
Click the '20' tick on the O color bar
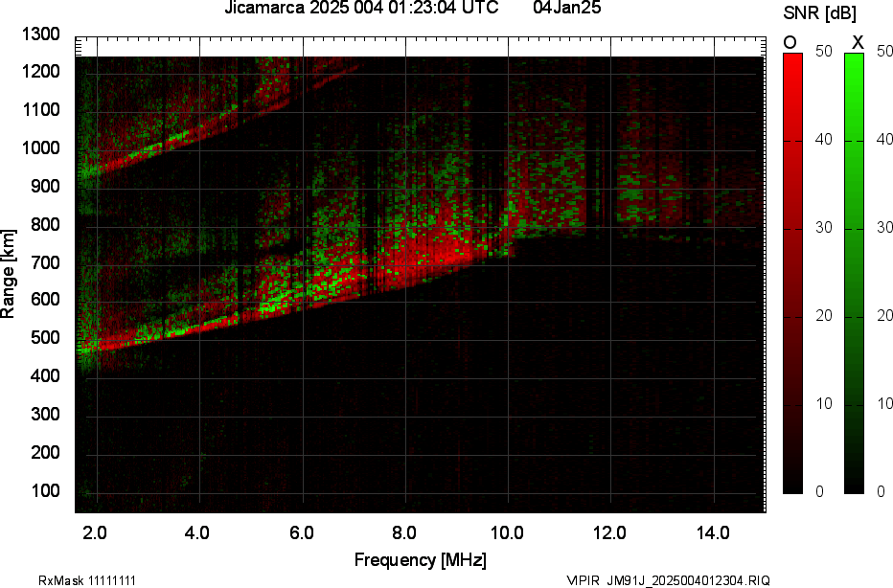pos(823,316)
